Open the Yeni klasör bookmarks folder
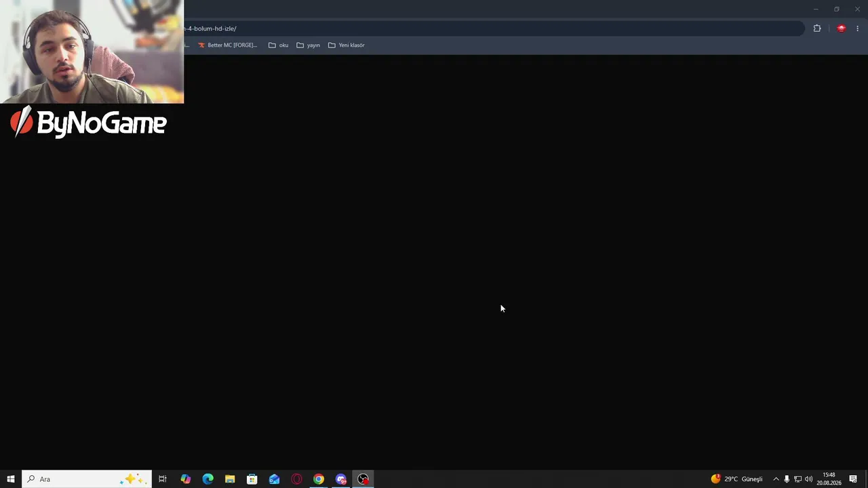 point(347,45)
